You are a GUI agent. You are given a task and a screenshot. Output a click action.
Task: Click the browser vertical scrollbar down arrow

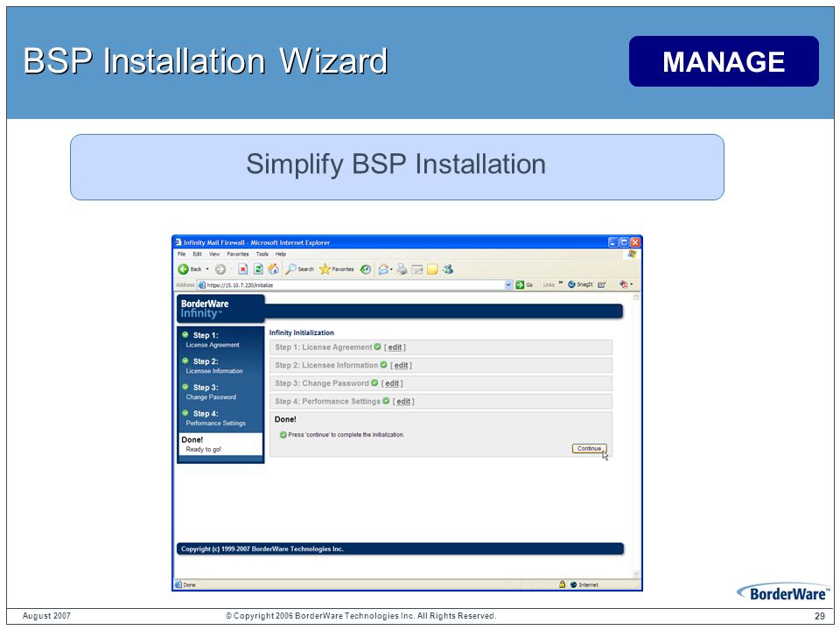point(636,574)
